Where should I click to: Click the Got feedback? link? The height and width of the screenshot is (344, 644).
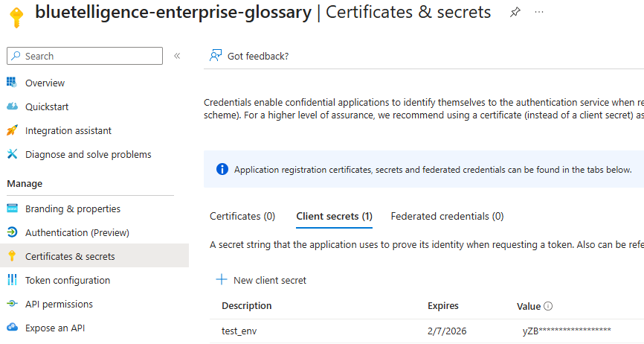258,57
